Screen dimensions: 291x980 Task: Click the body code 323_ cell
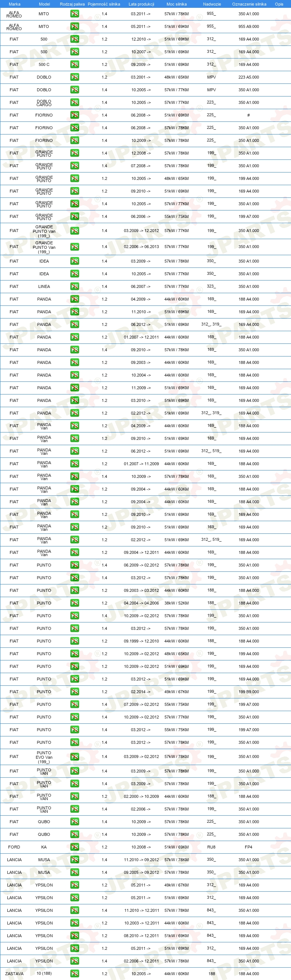pos(212,286)
